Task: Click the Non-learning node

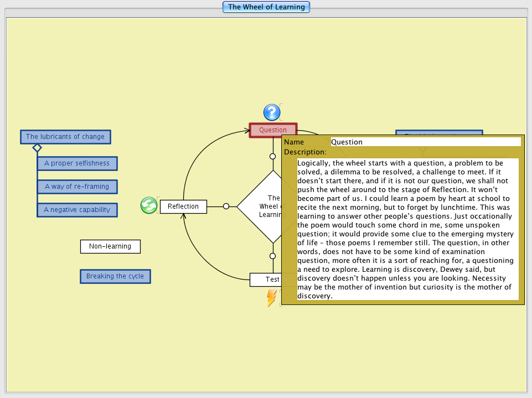Action: click(x=110, y=246)
